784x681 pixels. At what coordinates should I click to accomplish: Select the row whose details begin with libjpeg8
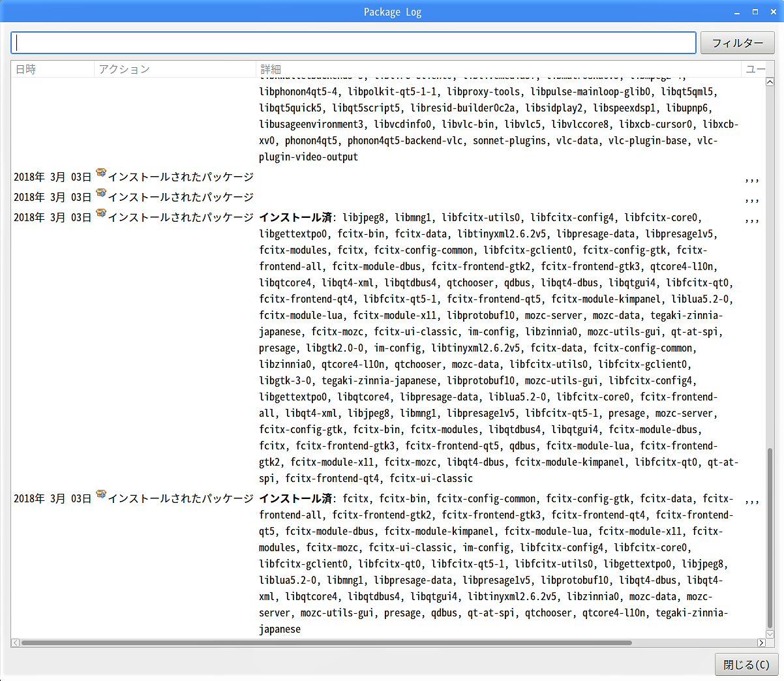(x=388, y=348)
